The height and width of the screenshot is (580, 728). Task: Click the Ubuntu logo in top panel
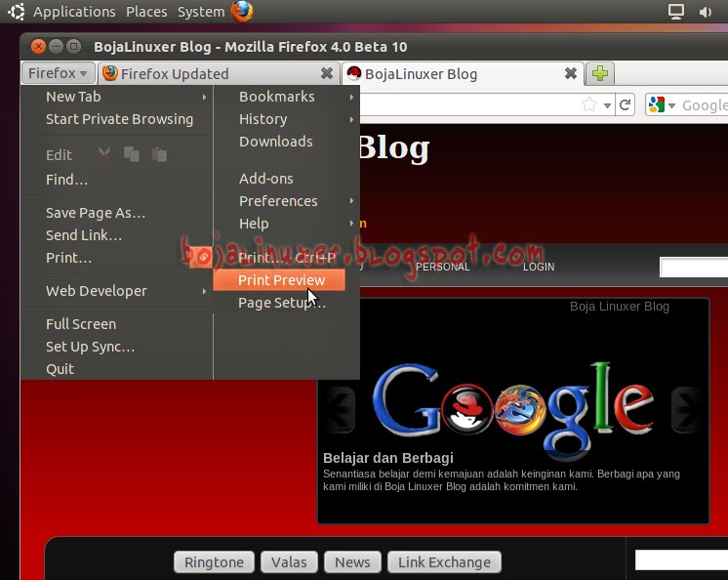17,11
